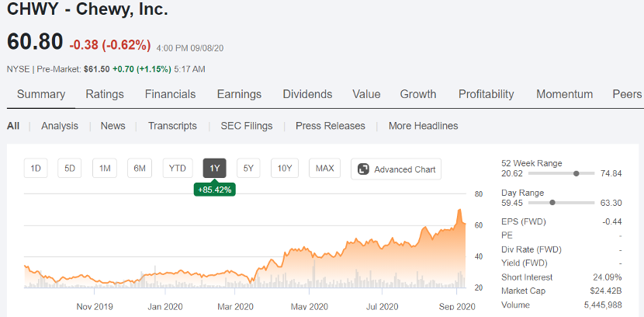This screenshot has height=317, width=644.
Task: Click the 52 Week Range slider marker
Action: 576,173
